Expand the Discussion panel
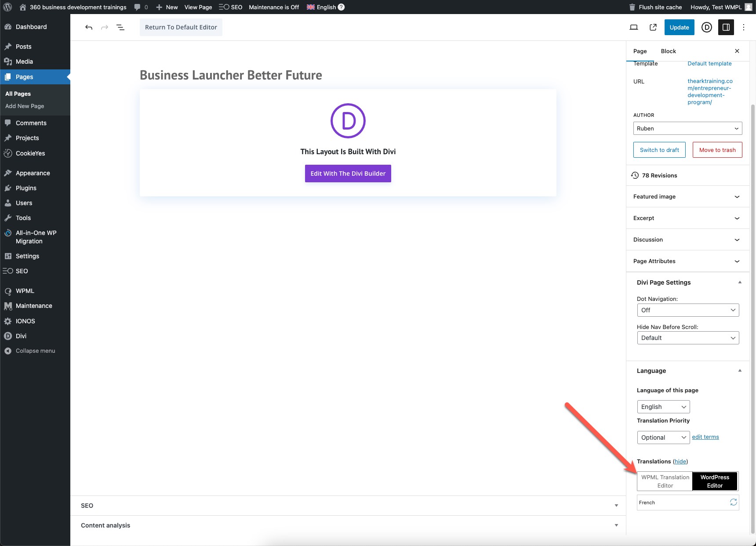This screenshot has height=546, width=756. [x=687, y=240]
